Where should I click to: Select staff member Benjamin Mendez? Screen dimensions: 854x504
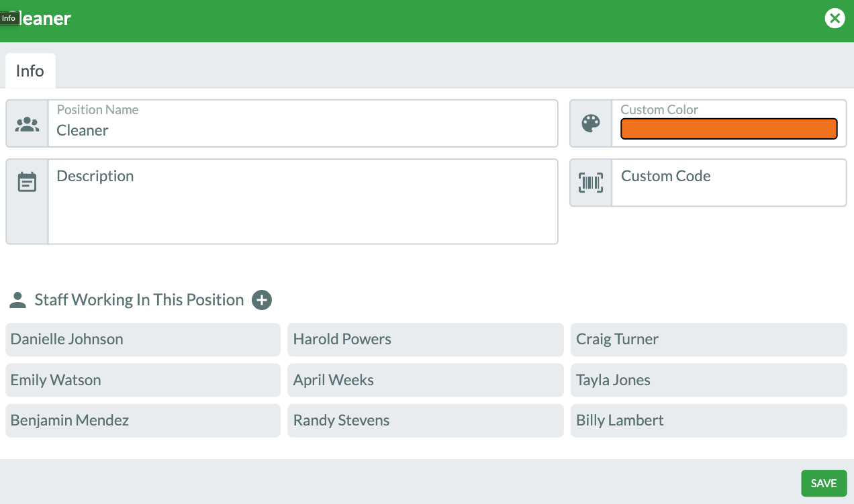point(143,420)
